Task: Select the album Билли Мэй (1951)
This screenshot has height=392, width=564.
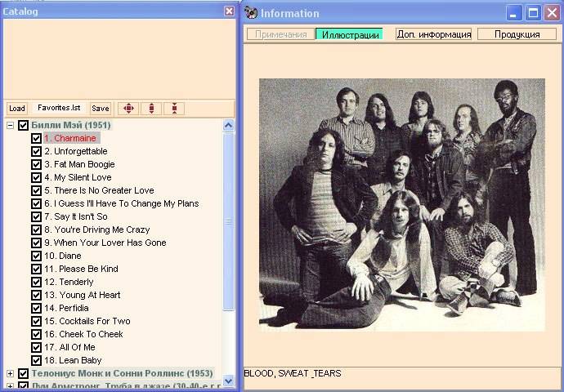Action: click(71, 125)
